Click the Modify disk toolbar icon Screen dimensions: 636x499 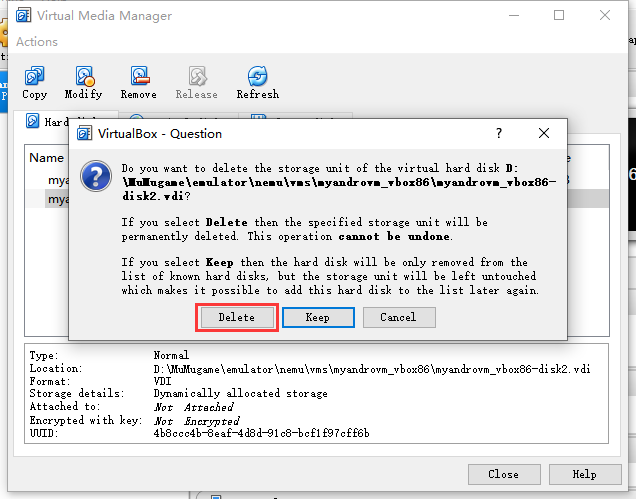84,83
